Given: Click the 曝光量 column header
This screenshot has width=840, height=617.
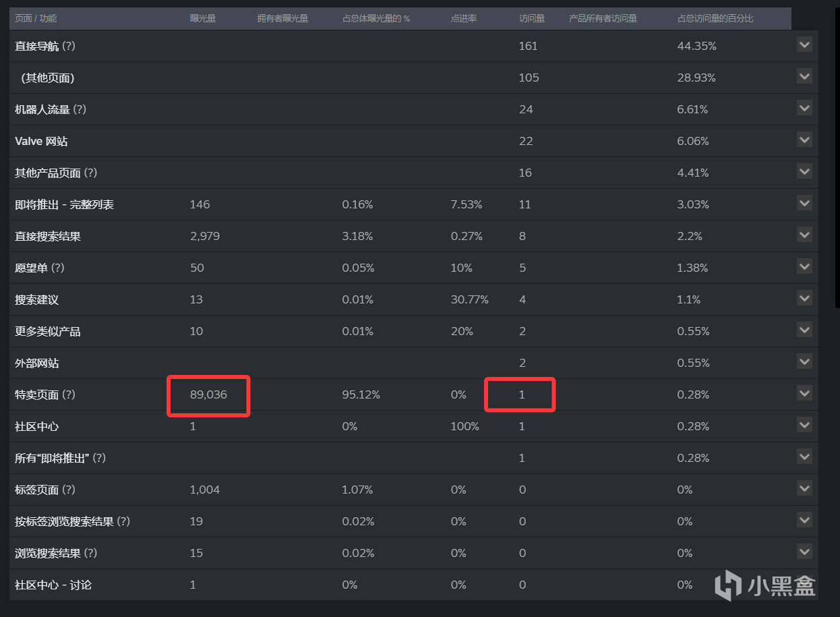Looking at the screenshot, I should tap(203, 18).
